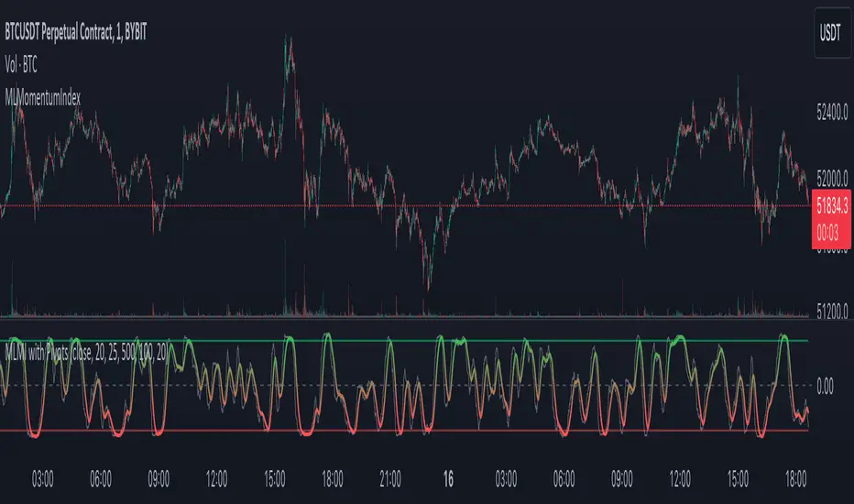Viewport: 854px width, 504px height.
Task: Select the last 18:00 time marker
Action: click(x=795, y=479)
